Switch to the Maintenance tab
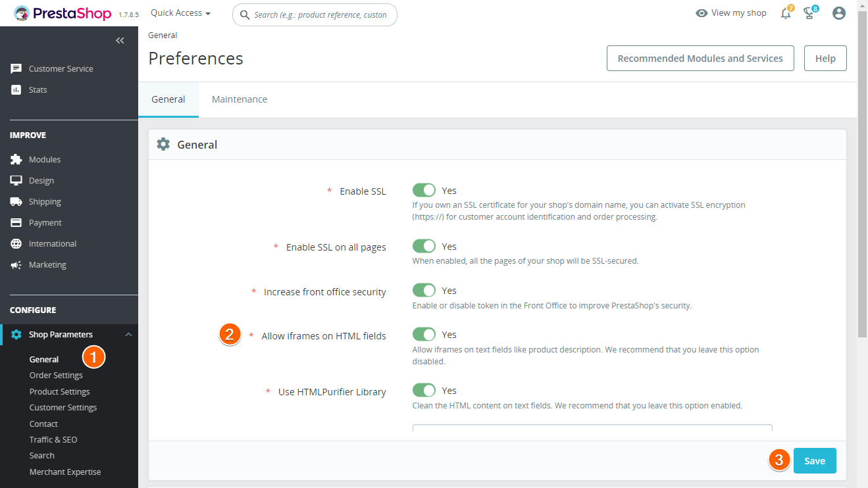Screen dimensions: 868x488 [240, 99]
